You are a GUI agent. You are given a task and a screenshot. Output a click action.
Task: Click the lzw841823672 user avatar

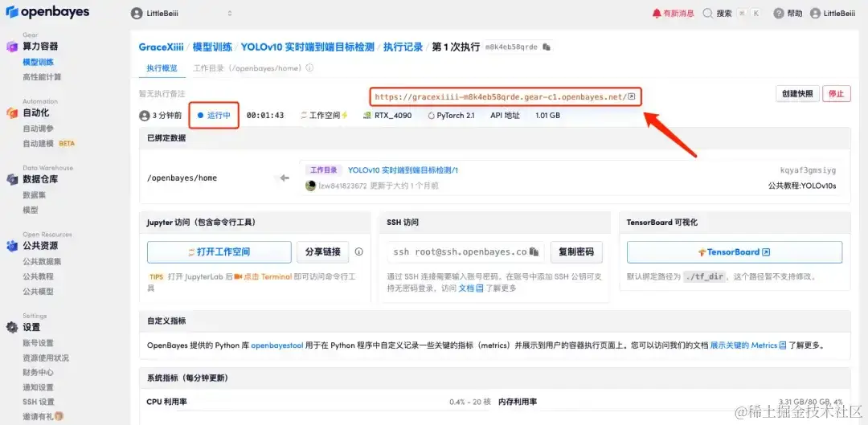[310, 186]
